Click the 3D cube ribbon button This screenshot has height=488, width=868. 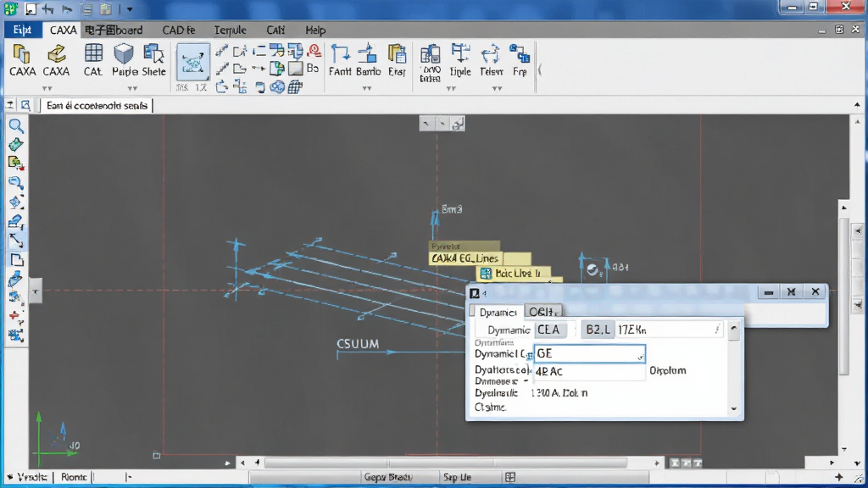125,60
